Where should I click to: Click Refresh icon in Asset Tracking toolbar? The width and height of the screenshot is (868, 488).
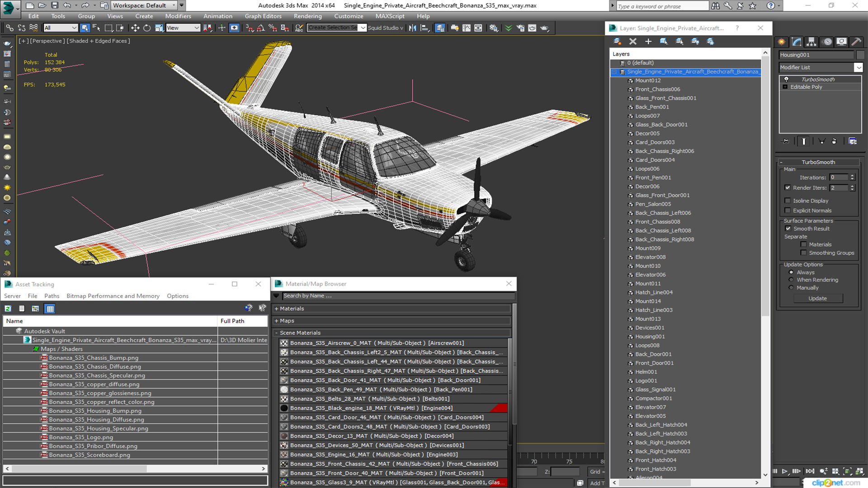point(8,309)
